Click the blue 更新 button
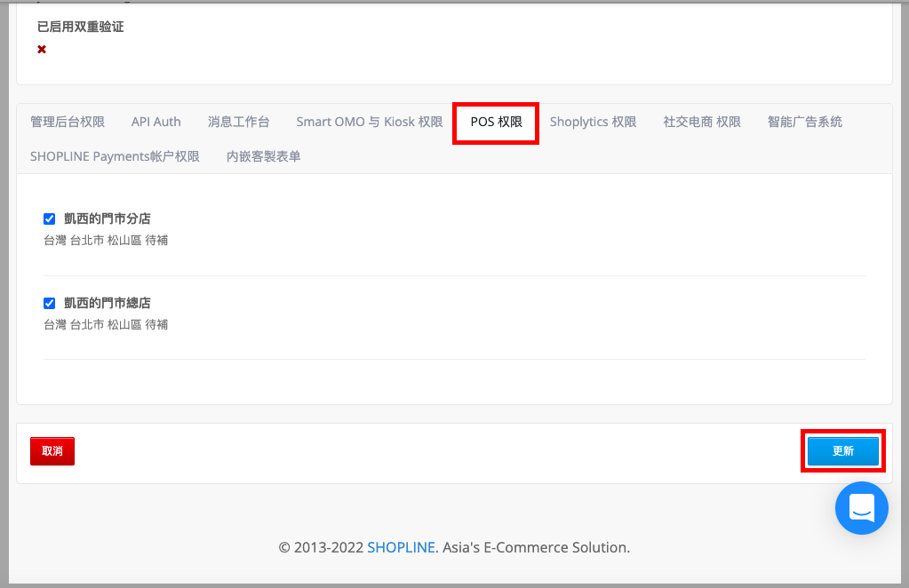 [x=843, y=450]
